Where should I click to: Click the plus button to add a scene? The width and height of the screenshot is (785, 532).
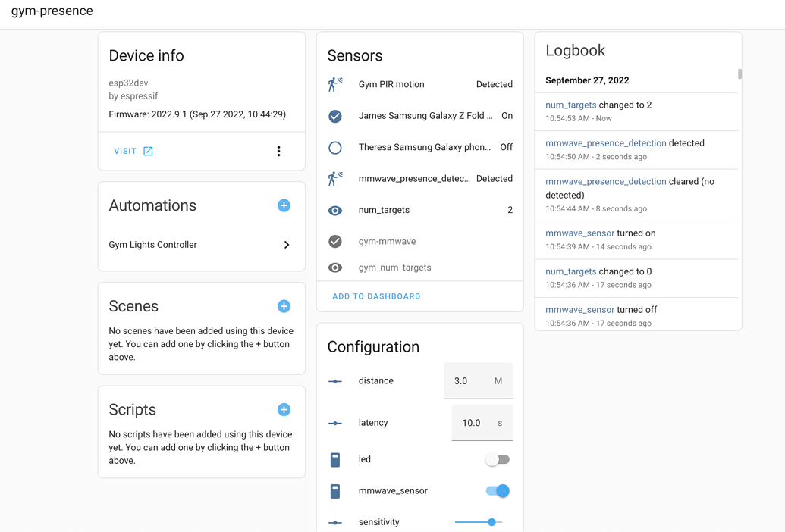(x=284, y=306)
